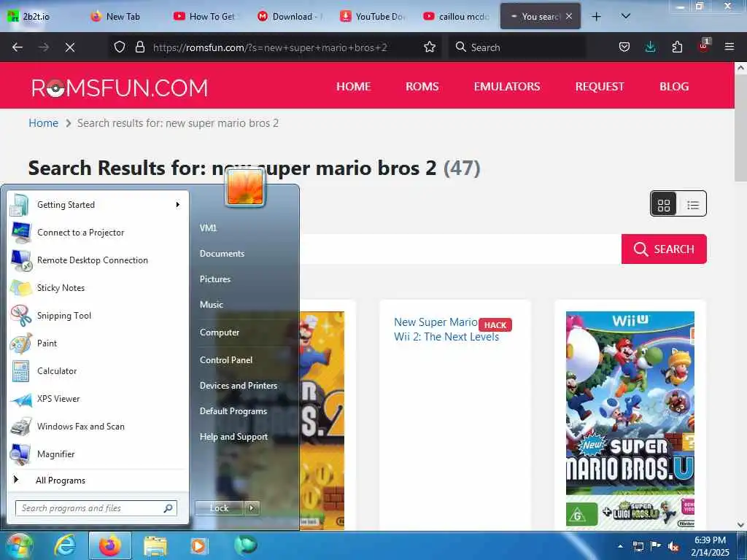Open Music in start menu
Viewport: 747px width, 560px height.
coord(212,305)
